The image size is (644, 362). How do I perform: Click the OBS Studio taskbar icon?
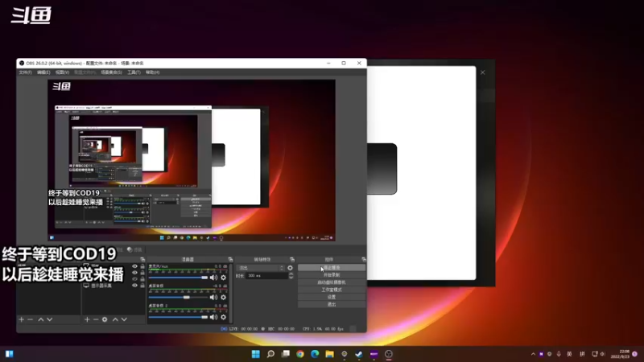[x=389, y=354]
